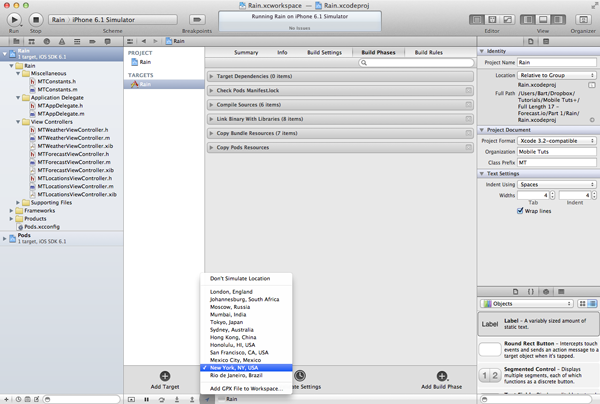
Task: Click the Add Target button
Action: click(165, 380)
